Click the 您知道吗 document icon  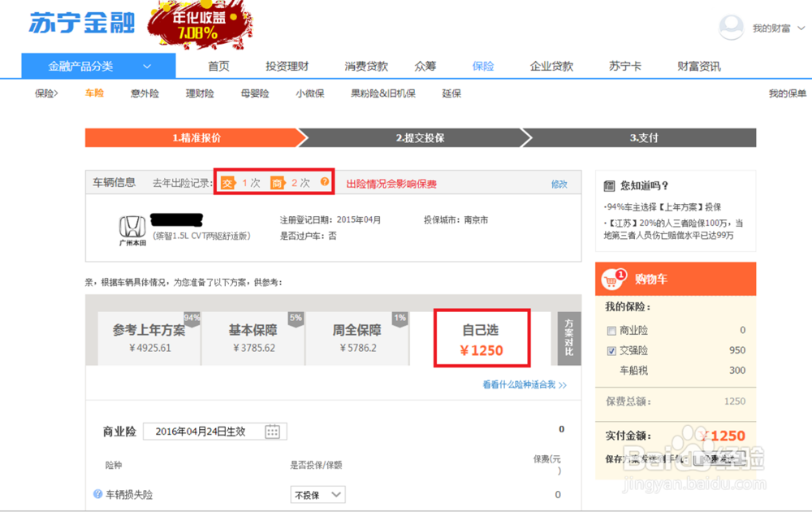[610, 185]
